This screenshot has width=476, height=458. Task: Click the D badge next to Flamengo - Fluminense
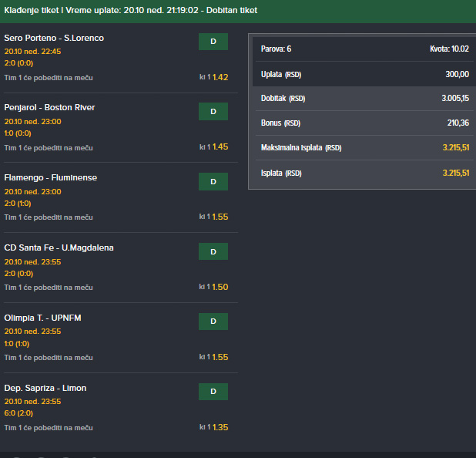tap(213, 181)
